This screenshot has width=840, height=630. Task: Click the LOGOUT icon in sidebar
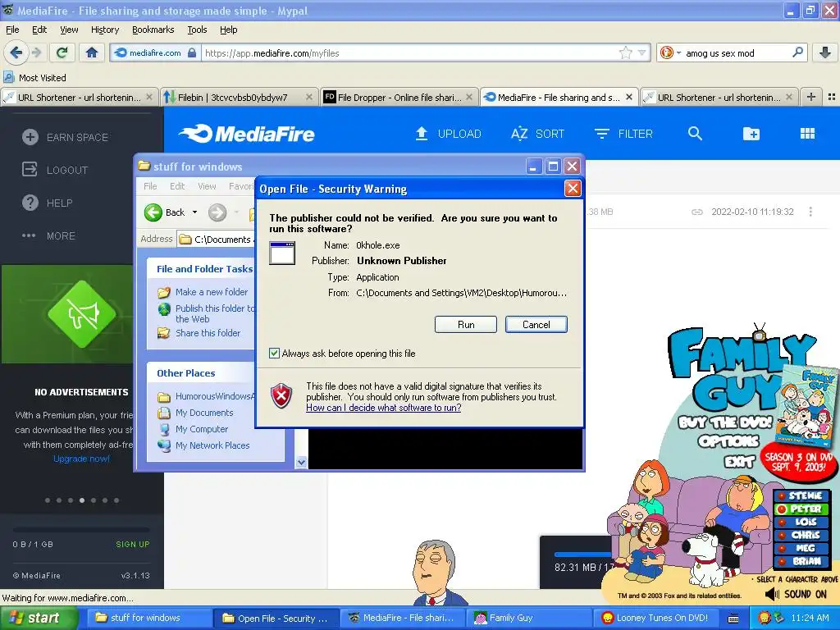pyautogui.click(x=30, y=170)
